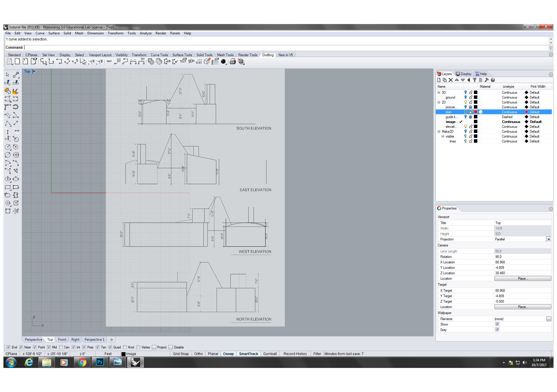Toggle visibility bulb of ground layer
The width and height of the screenshot is (557, 392).
pos(465,97)
